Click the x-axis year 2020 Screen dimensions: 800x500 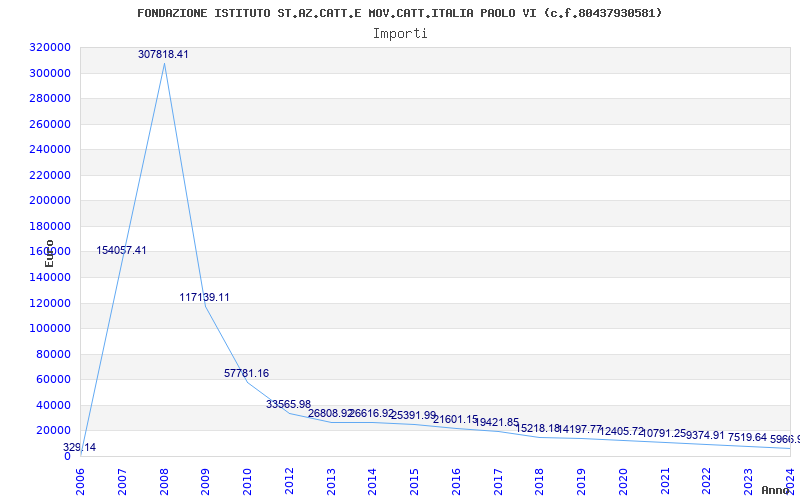click(623, 481)
